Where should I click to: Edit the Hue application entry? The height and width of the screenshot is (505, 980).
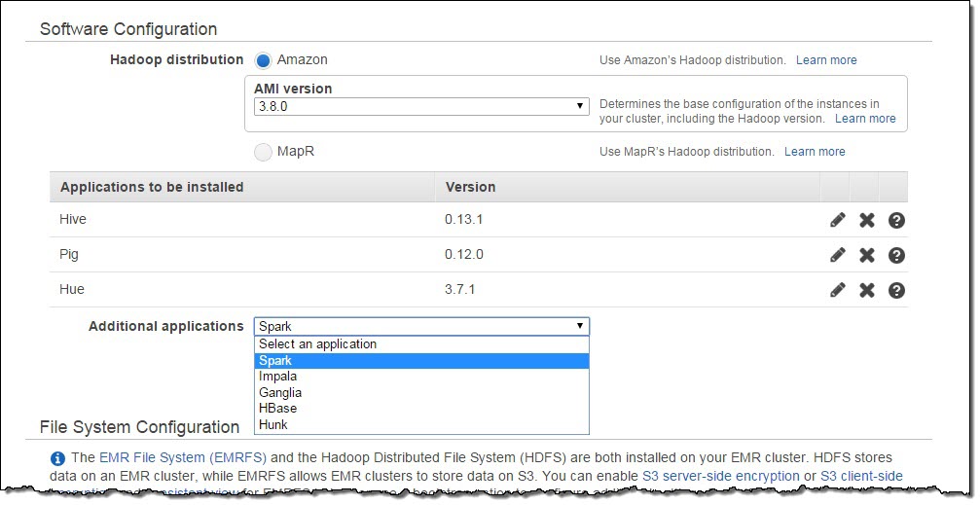(837, 290)
